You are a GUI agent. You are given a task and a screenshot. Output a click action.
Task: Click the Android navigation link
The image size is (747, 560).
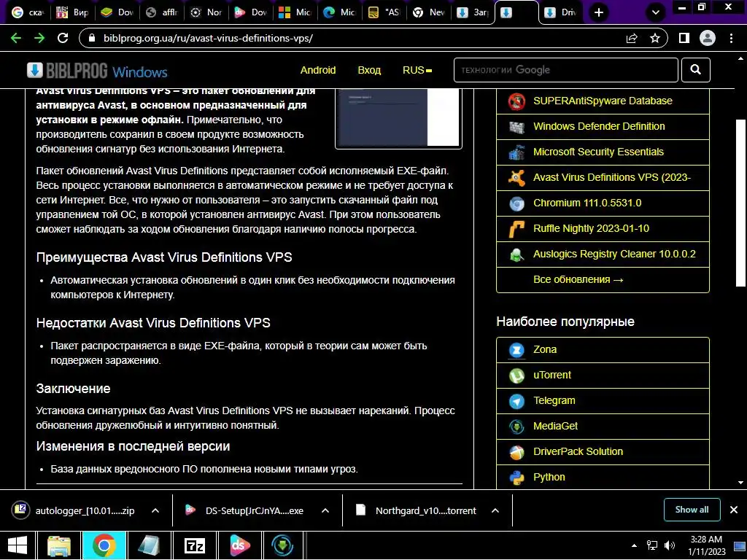318,70
